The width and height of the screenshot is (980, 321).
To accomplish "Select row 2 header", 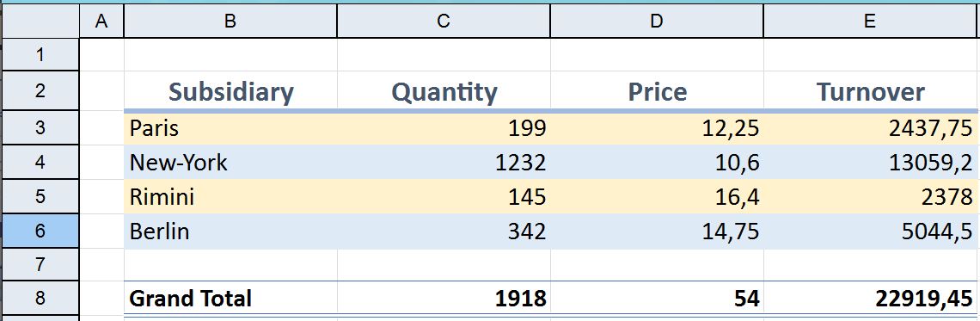I will (40, 90).
